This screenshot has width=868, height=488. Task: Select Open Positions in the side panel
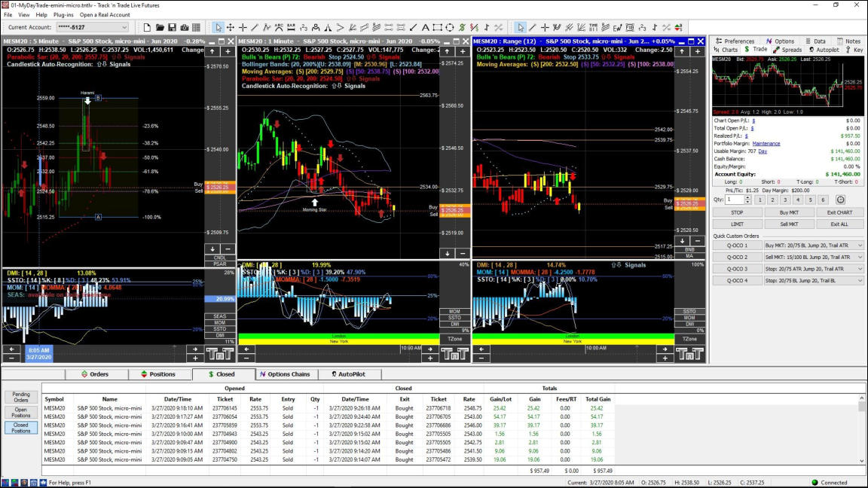point(21,412)
